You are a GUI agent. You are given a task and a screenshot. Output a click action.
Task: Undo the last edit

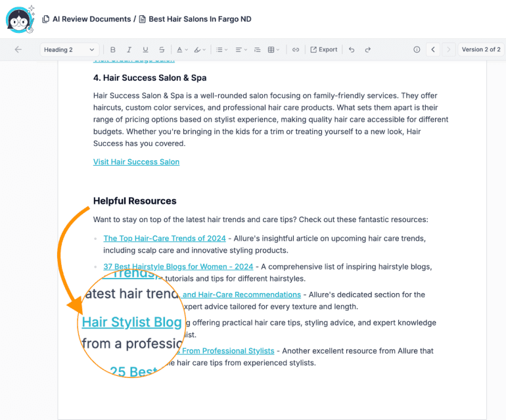(x=352, y=49)
